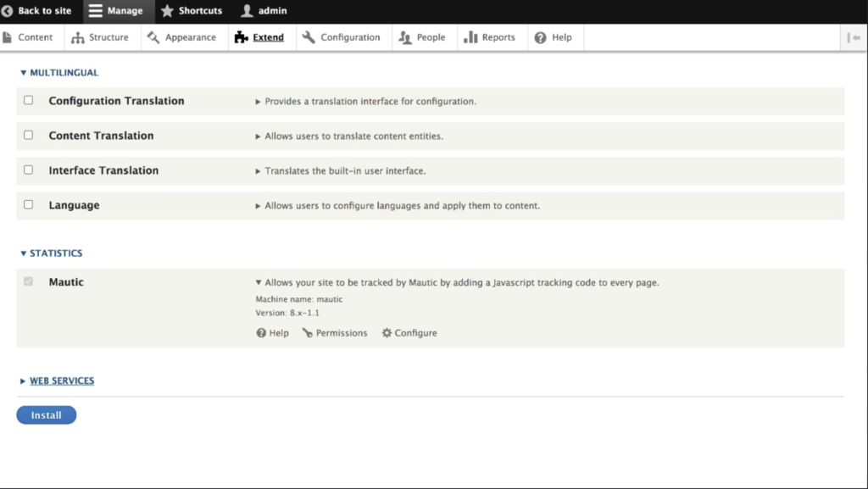868x489 pixels.
Task: Click the MULTILINGUAL section heading
Action: (x=64, y=73)
